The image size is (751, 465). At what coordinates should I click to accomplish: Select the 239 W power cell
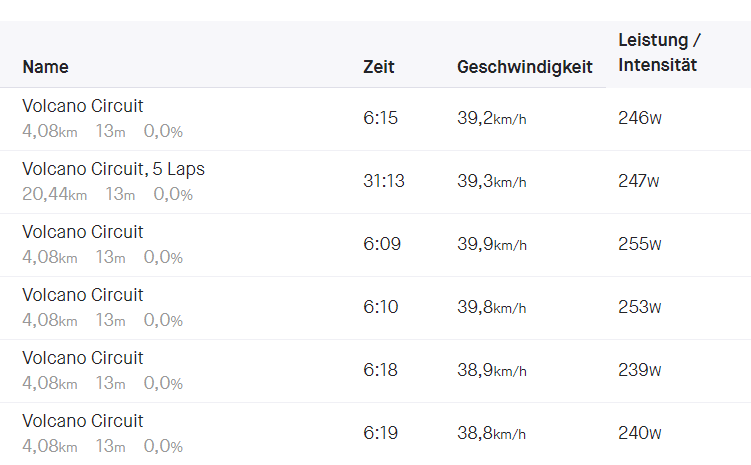(640, 370)
